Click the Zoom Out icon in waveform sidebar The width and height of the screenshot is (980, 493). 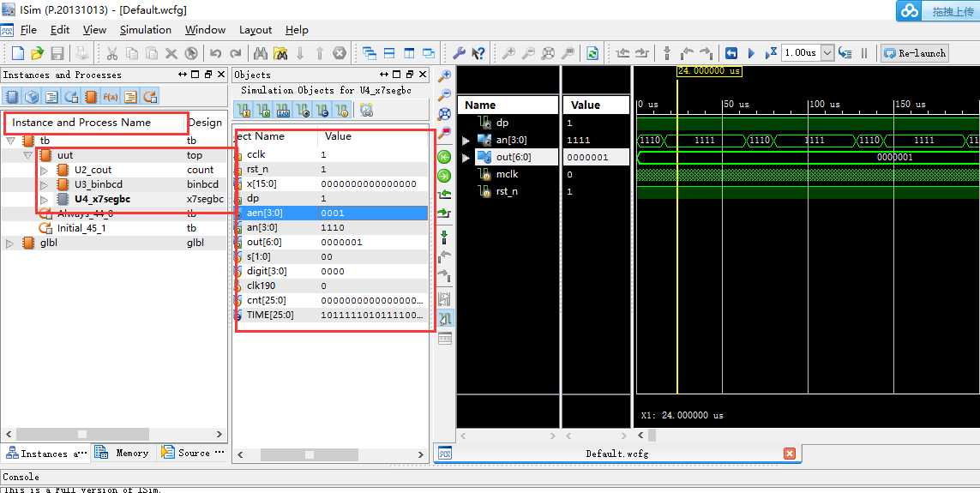(x=444, y=95)
